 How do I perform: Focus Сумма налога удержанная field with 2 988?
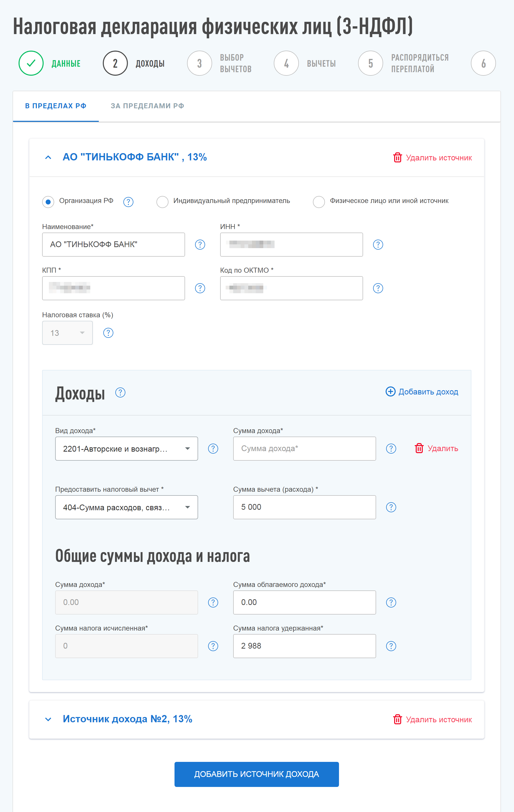[x=305, y=646]
